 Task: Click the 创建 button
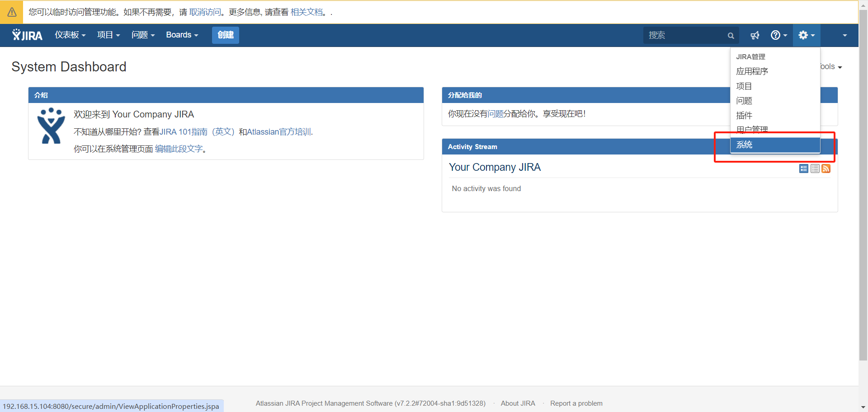[225, 35]
